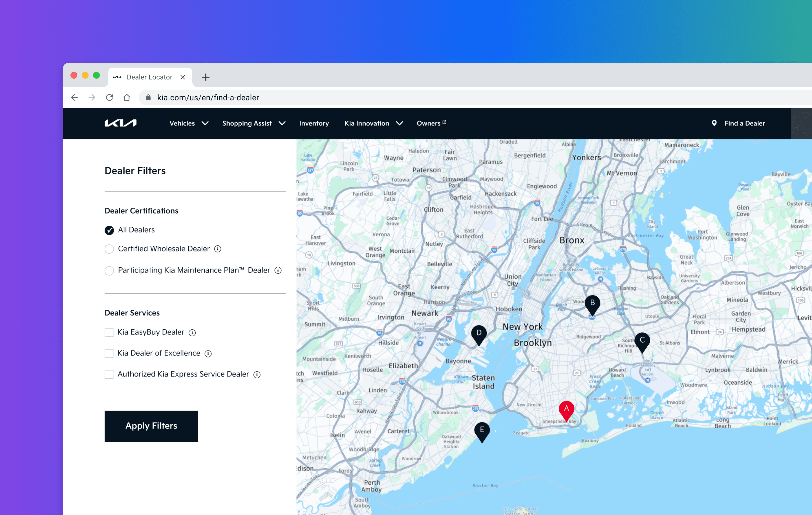Screen dimensions: 812x515
Task: Minimize the window with yellow button
Action: click(x=85, y=75)
